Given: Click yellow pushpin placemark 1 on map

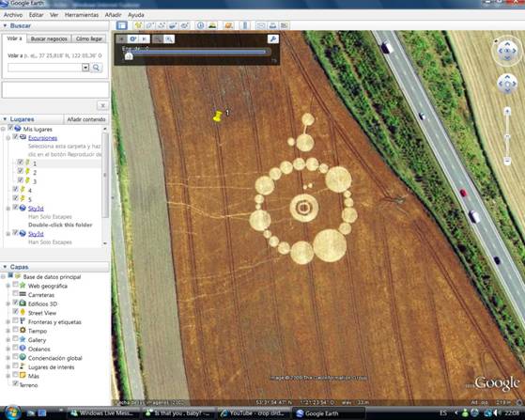Looking at the screenshot, I should pyautogui.click(x=218, y=117).
